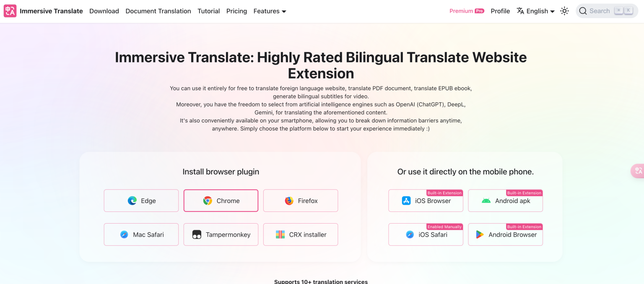Download the CRX installer

click(x=301, y=234)
